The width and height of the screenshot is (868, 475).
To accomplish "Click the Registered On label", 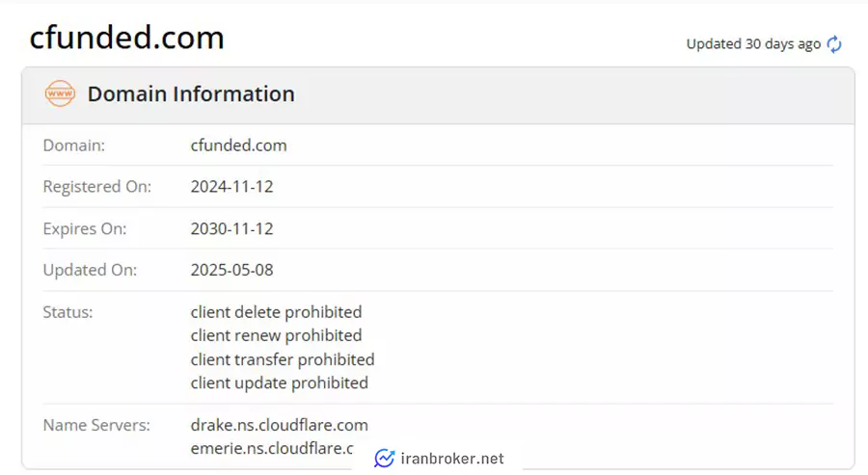I will (x=96, y=187).
